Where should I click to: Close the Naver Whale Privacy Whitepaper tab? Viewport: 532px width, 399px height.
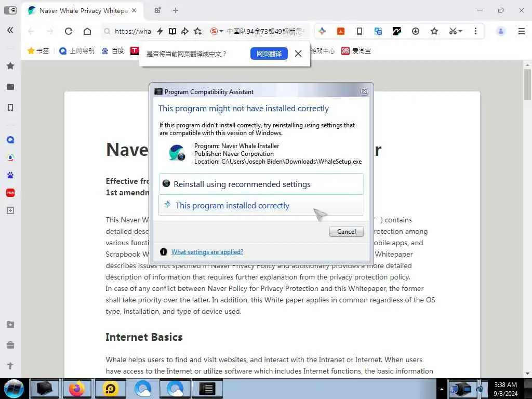click(134, 10)
